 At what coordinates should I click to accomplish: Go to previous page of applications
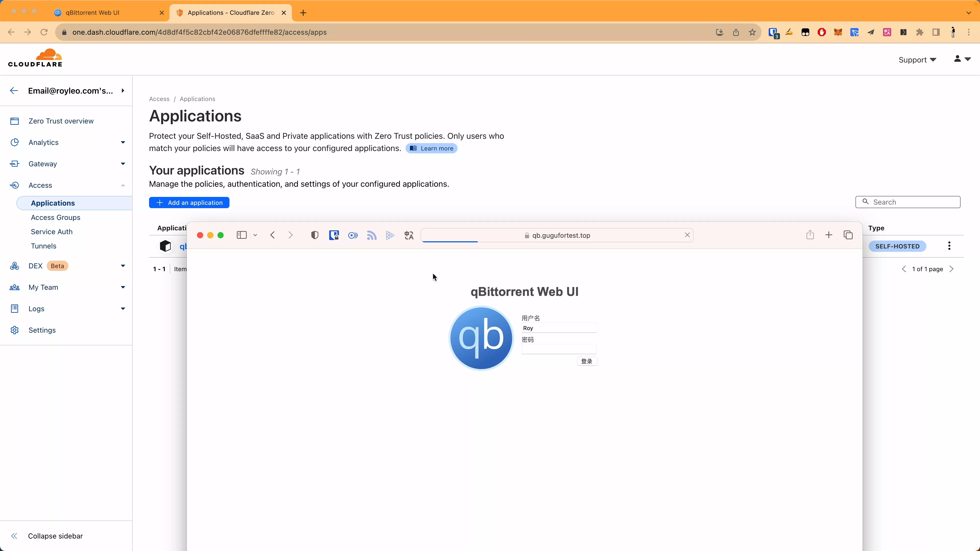tap(904, 269)
